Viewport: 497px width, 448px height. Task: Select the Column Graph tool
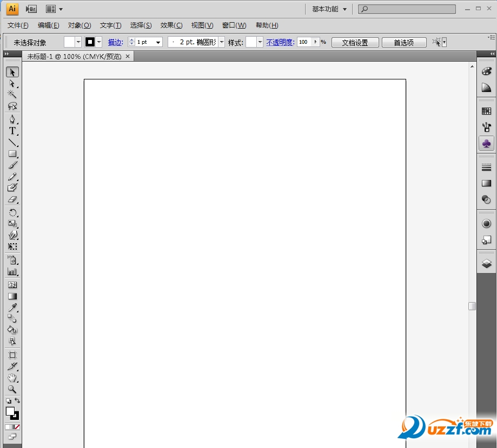12,271
